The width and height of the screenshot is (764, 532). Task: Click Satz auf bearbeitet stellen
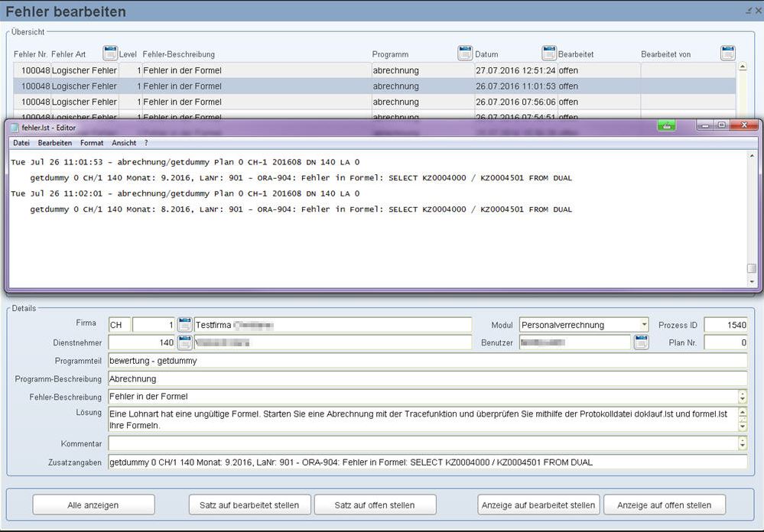(x=249, y=504)
